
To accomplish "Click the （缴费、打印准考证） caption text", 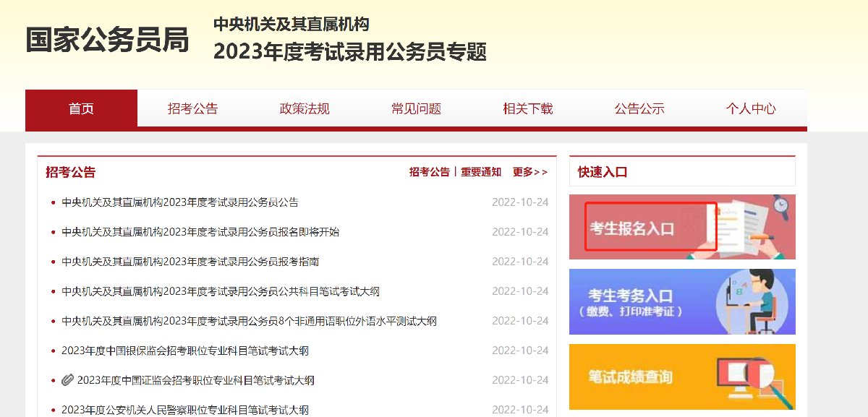I will tap(631, 312).
